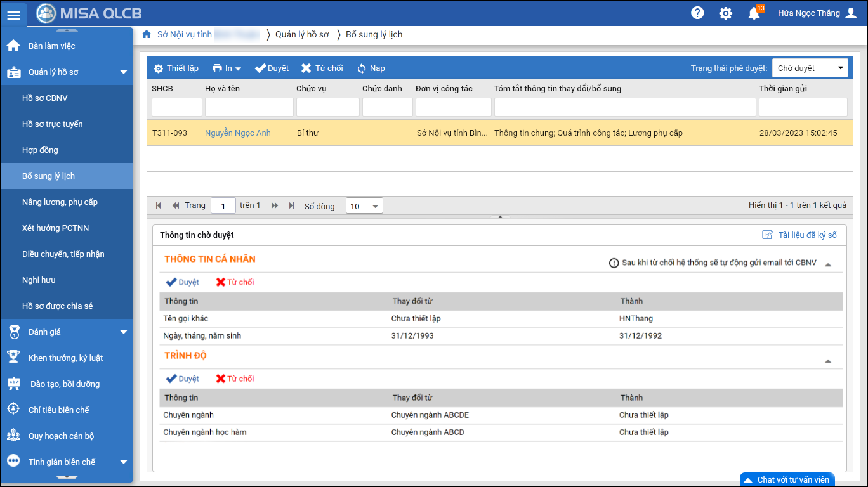Open the notifications bell icon

[754, 13]
